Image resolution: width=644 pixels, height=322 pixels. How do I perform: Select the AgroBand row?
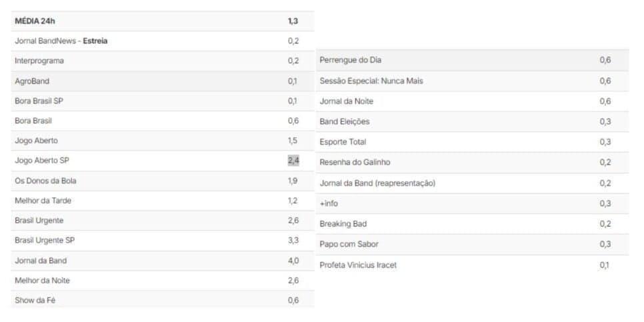tap(163, 81)
